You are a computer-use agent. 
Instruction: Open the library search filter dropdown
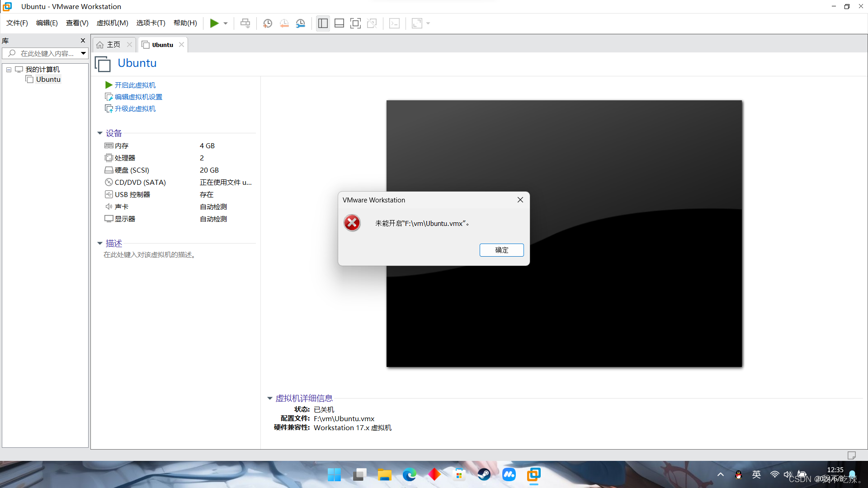[x=83, y=53]
